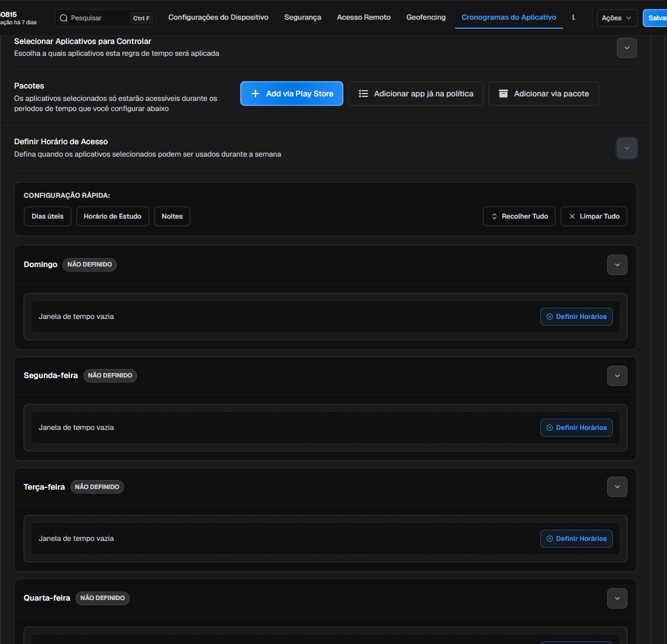
Task: Click the NÃO DEFINIDO badge beside Segunda-feira
Action: pyautogui.click(x=110, y=375)
